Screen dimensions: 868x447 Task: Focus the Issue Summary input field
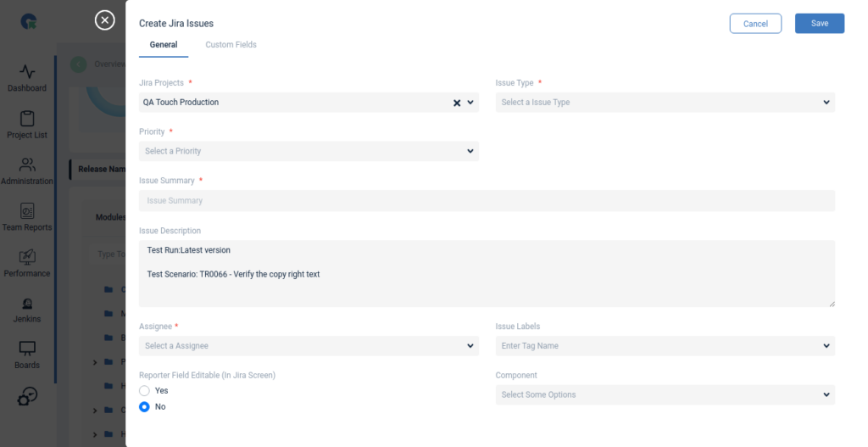pos(487,201)
